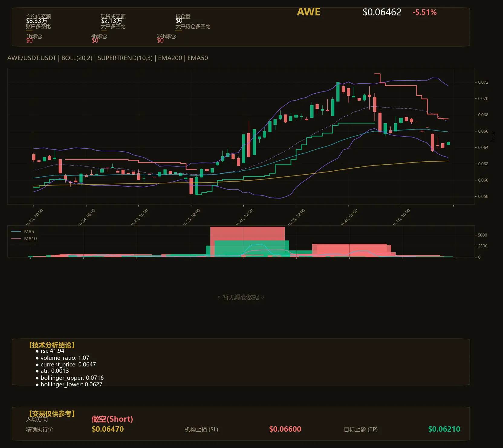Click the 5000 volume axis label
Image resolution: width=503 pixels, height=448 pixels.
pos(482,235)
